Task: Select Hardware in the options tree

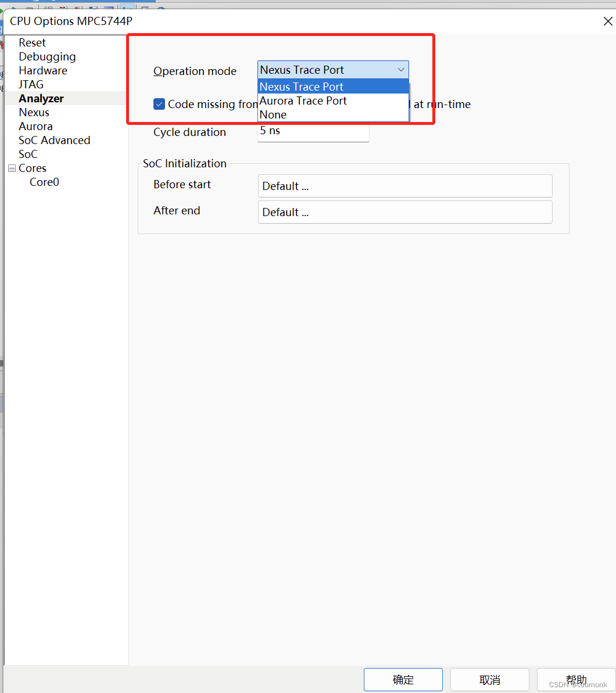Action: coord(43,71)
